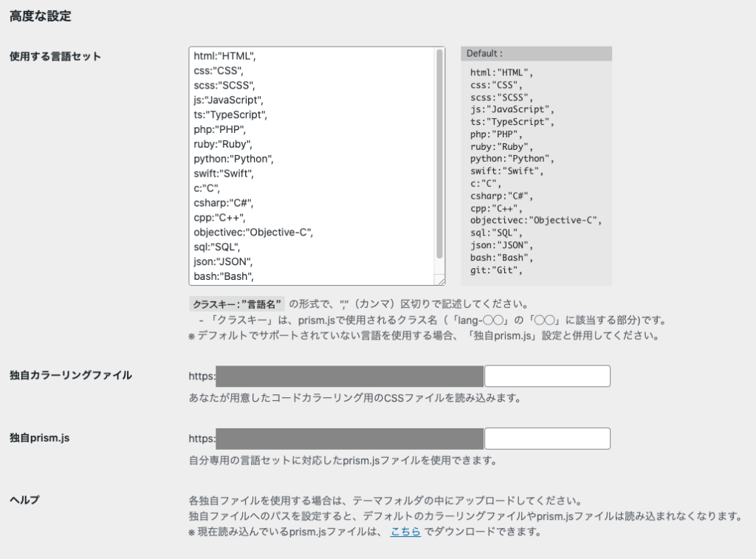Click the 高度な設定 section heading
The image size is (756, 559).
[40, 16]
